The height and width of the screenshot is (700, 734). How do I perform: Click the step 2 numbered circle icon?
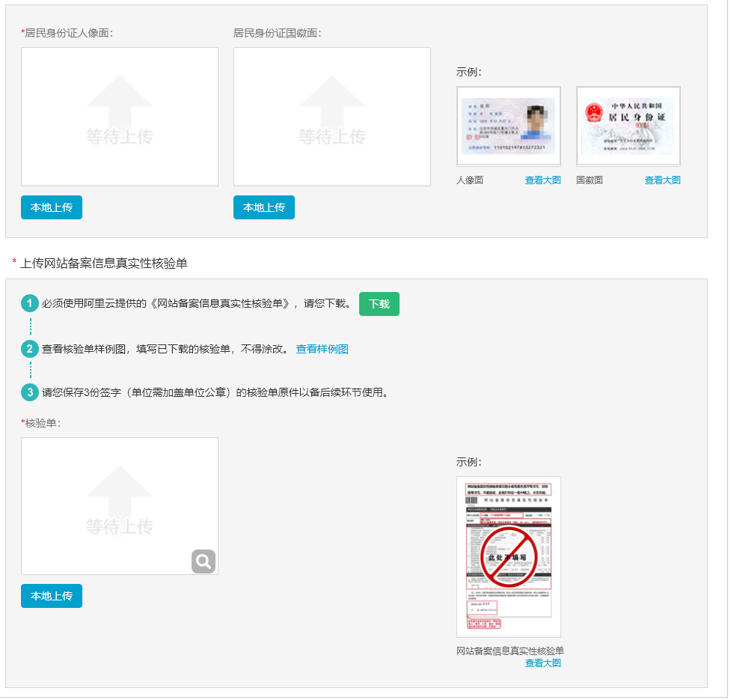click(30, 349)
